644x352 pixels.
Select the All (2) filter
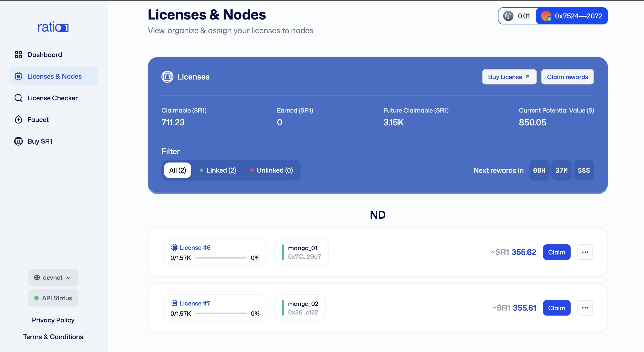178,170
